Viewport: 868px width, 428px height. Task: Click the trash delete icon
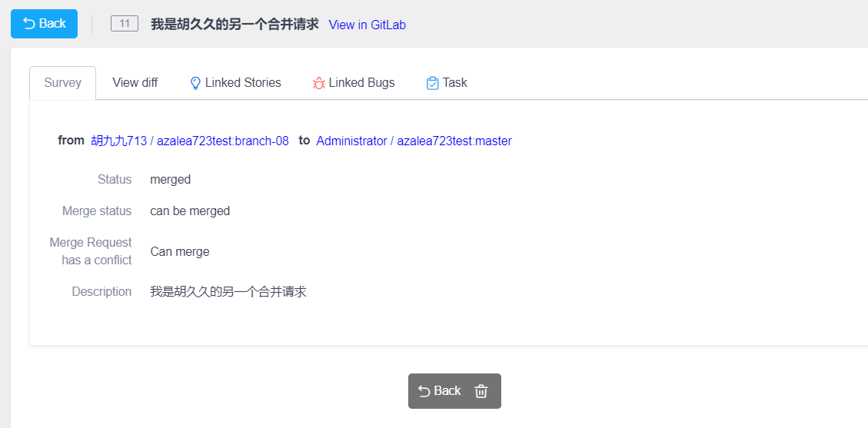point(481,391)
